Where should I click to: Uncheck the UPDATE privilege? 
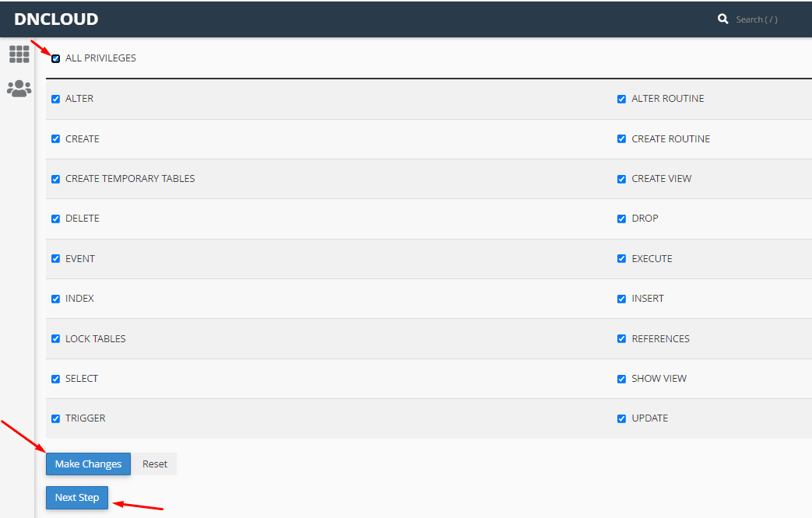(x=621, y=418)
